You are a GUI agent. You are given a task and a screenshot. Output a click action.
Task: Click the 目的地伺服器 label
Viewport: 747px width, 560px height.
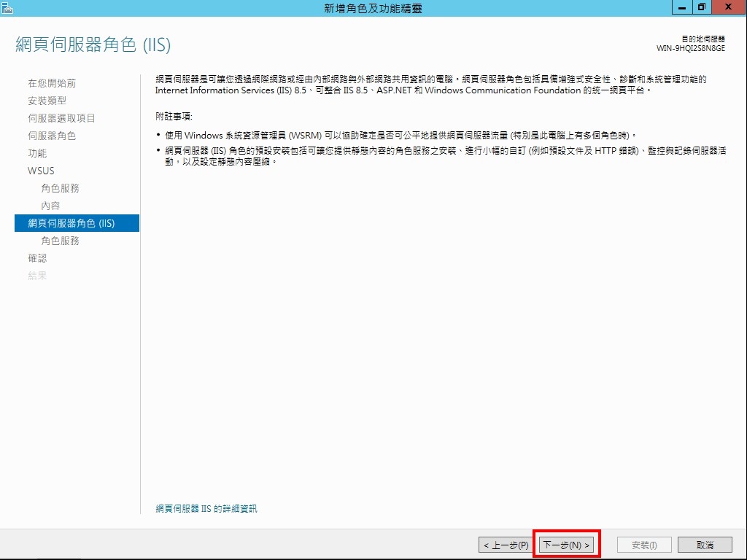pos(703,39)
